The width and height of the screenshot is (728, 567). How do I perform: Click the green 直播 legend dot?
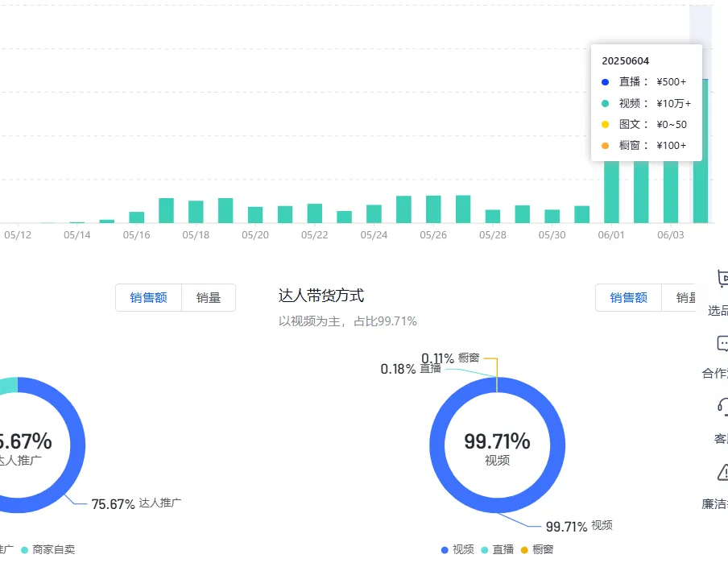[x=484, y=549]
